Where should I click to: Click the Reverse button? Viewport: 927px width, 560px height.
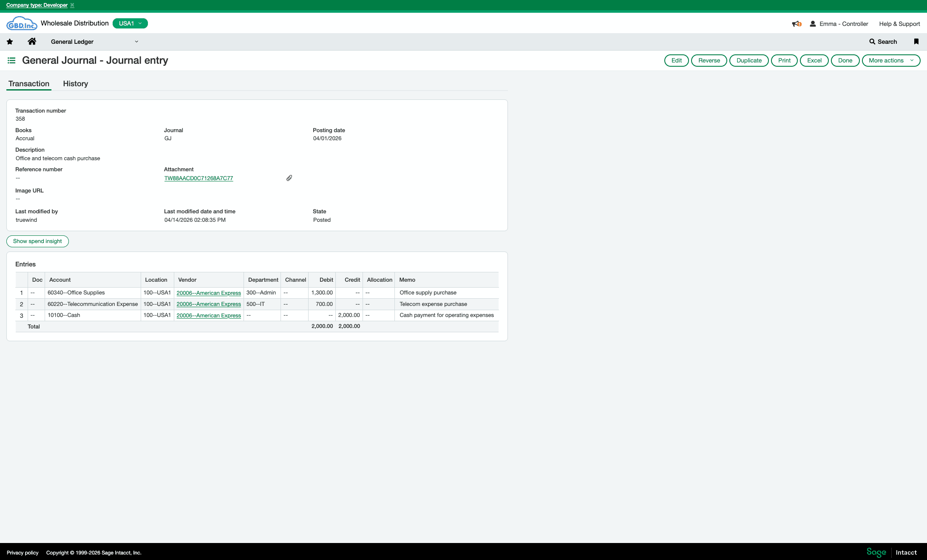709,60
